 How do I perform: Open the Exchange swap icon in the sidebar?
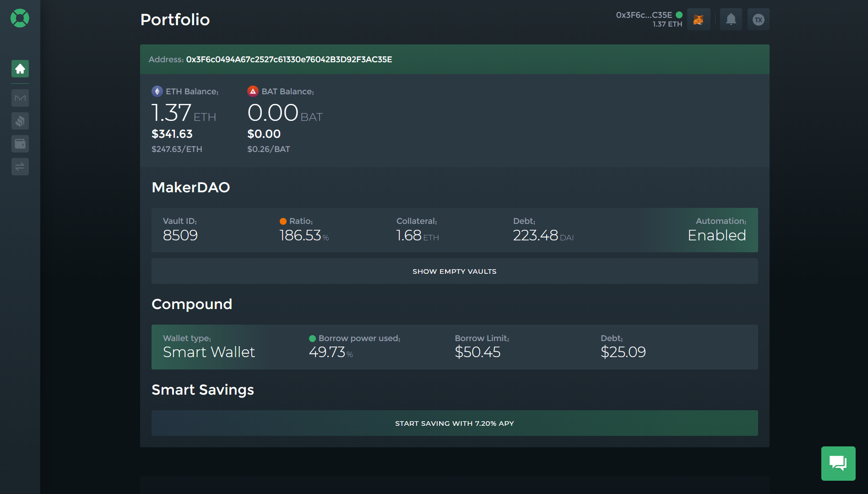(x=20, y=167)
